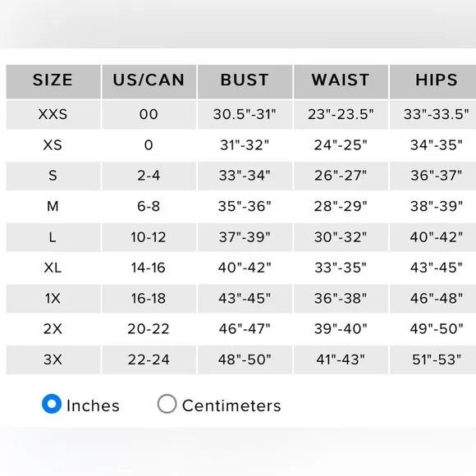Click the 30.5"-31" bust cell
This screenshot has height=476, width=476.
[245, 115]
